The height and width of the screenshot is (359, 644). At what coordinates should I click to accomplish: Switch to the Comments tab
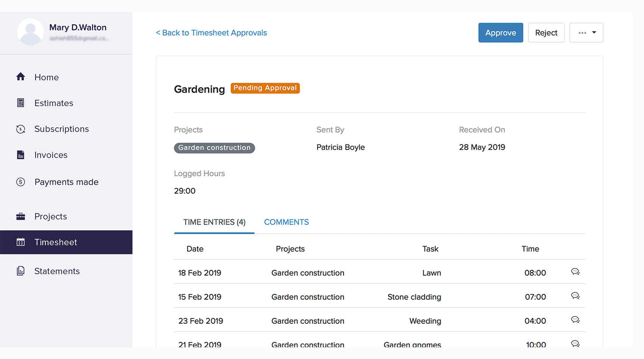click(x=286, y=222)
